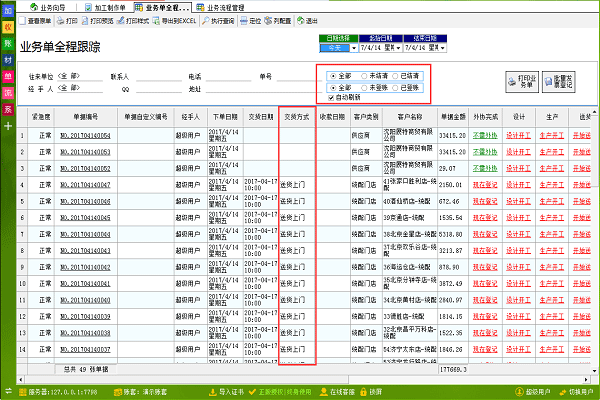
Task: Click the 锁屏 lock screen icon
Action: (x=371, y=392)
